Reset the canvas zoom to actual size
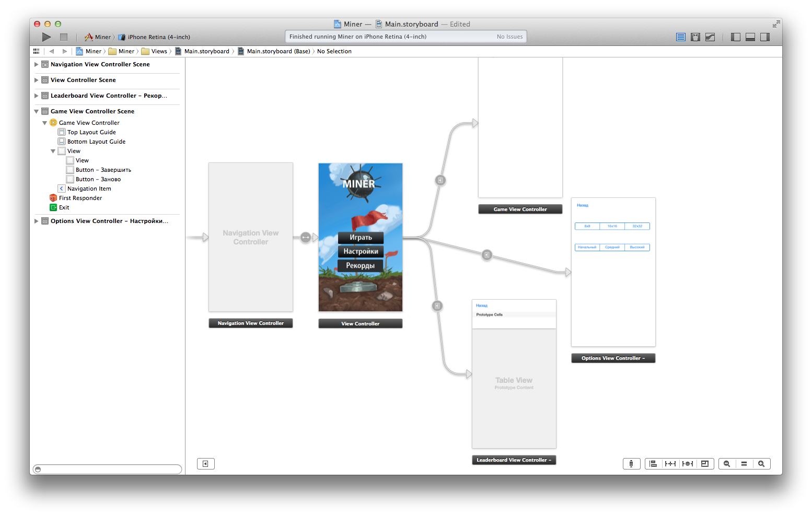Viewport: 812px width, 516px height. click(x=744, y=464)
